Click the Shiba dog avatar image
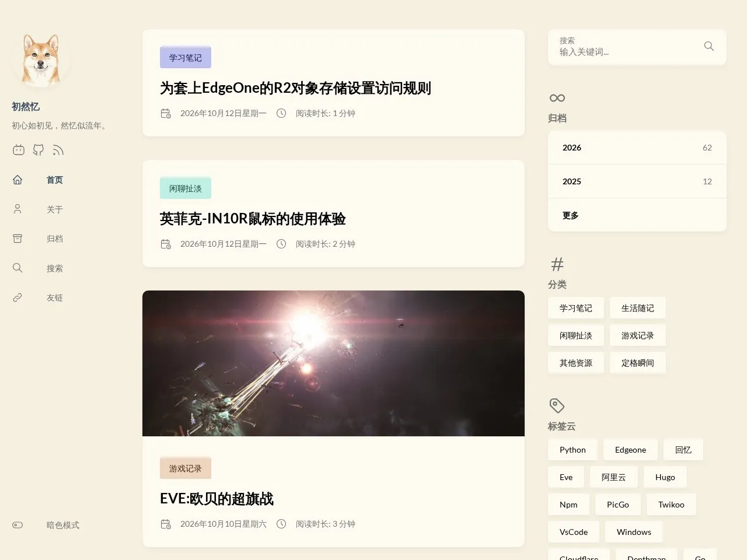Viewport: 747px width, 560px height. [41, 58]
